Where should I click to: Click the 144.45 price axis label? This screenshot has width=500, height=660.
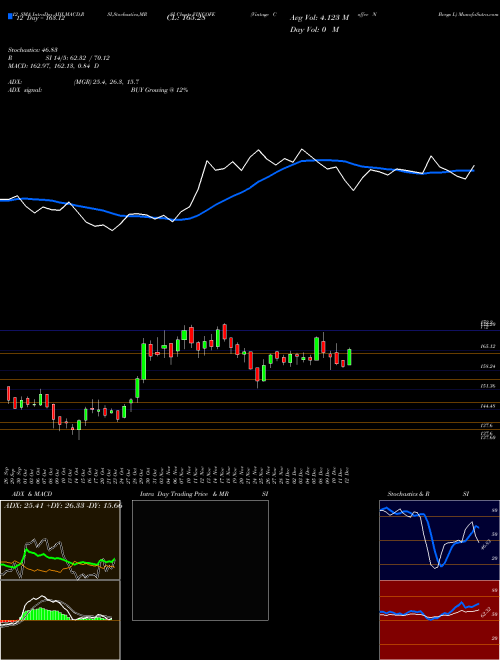pos(488,406)
